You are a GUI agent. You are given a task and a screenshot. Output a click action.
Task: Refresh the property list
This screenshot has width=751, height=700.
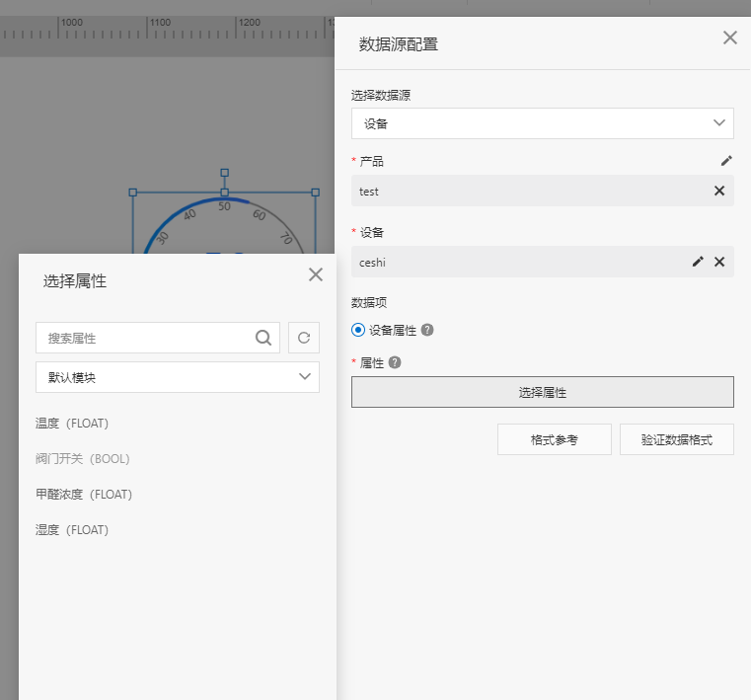click(304, 338)
